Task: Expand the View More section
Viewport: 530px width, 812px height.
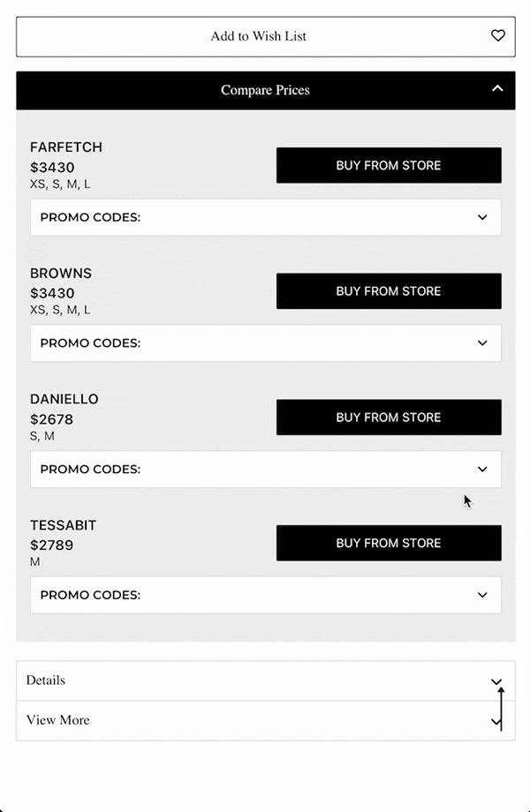Action: [265, 720]
